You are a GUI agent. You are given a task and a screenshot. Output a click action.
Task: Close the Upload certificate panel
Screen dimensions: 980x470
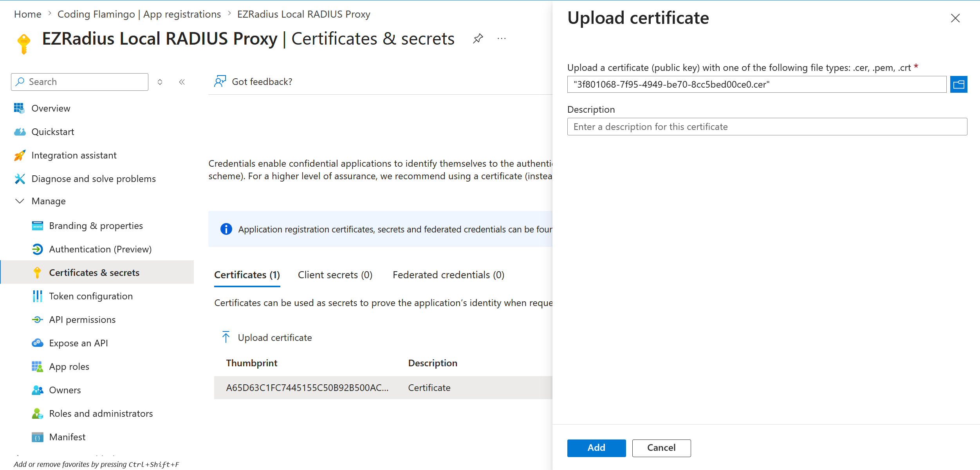[x=955, y=18]
